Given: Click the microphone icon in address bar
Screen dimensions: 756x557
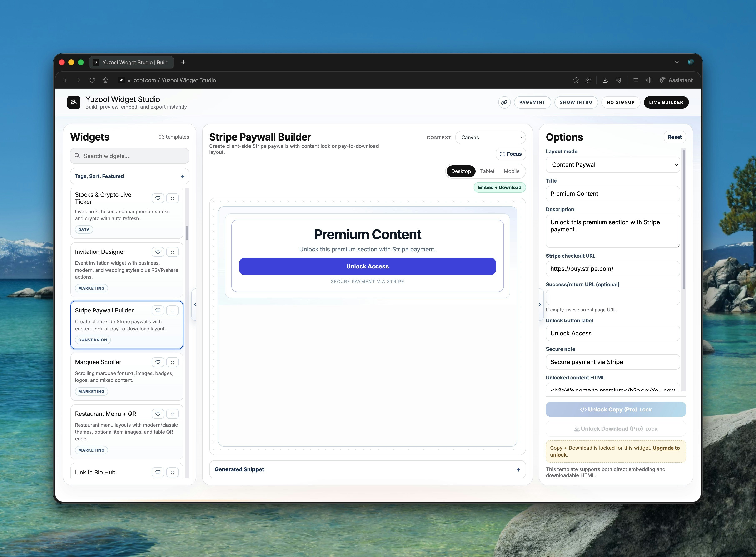Looking at the screenshot, I should pos(105,80).
